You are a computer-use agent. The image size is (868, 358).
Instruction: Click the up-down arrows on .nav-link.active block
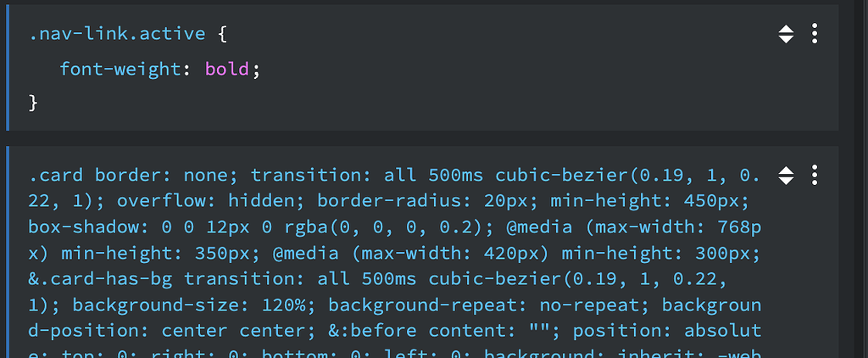pyautogui.click(x=786, y=34)
